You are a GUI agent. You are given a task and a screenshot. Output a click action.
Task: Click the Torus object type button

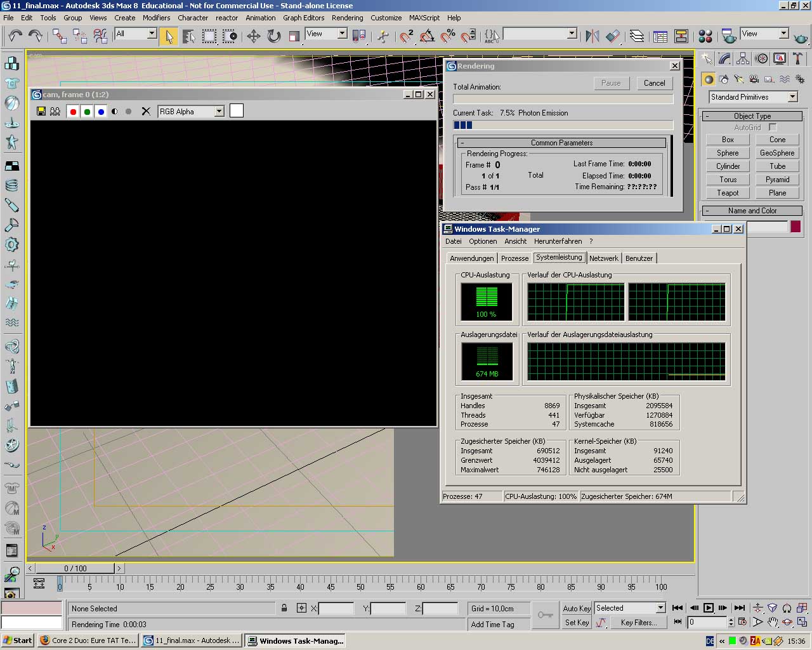click(x=728, y=180)
